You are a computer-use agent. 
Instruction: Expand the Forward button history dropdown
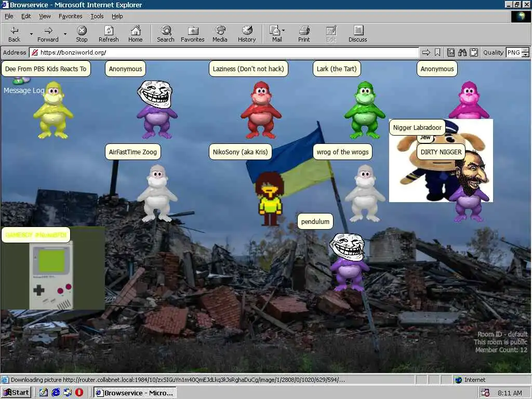pos(65,34)
